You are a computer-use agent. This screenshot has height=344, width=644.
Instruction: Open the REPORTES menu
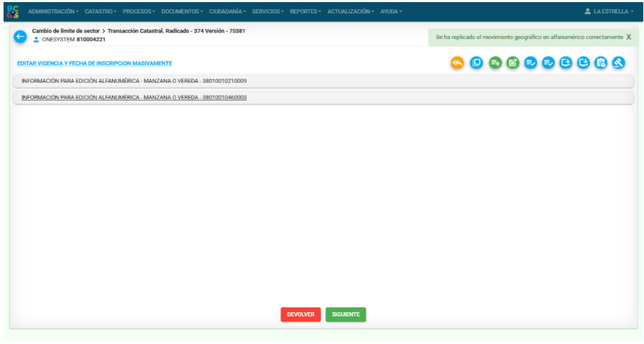(x=305, y=11)
